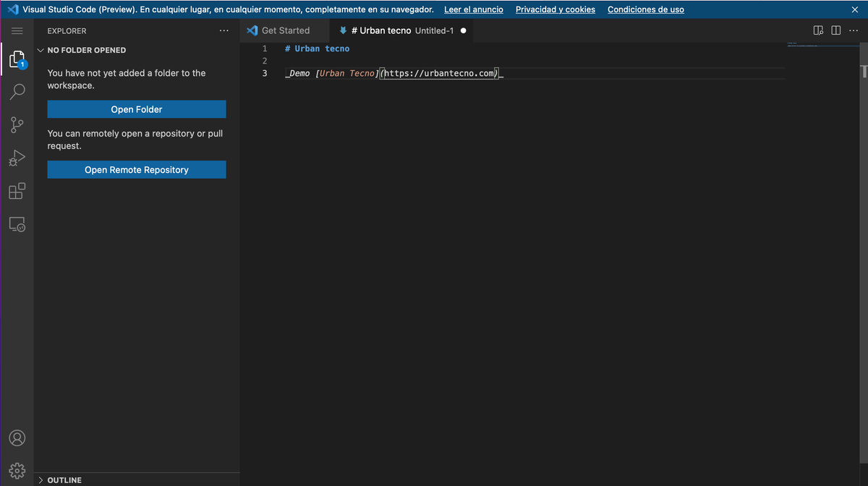
Task: Open the application hamburger menu
Action: (17, 30)
